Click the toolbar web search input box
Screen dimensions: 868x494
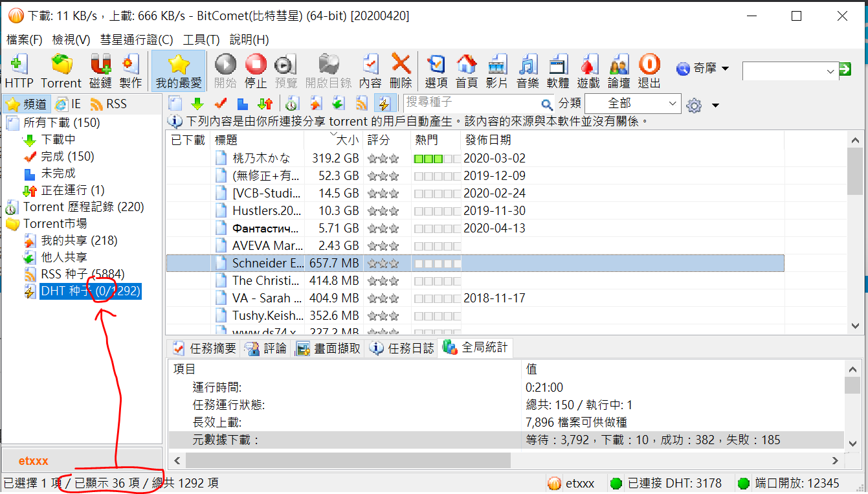click(783, 71)
